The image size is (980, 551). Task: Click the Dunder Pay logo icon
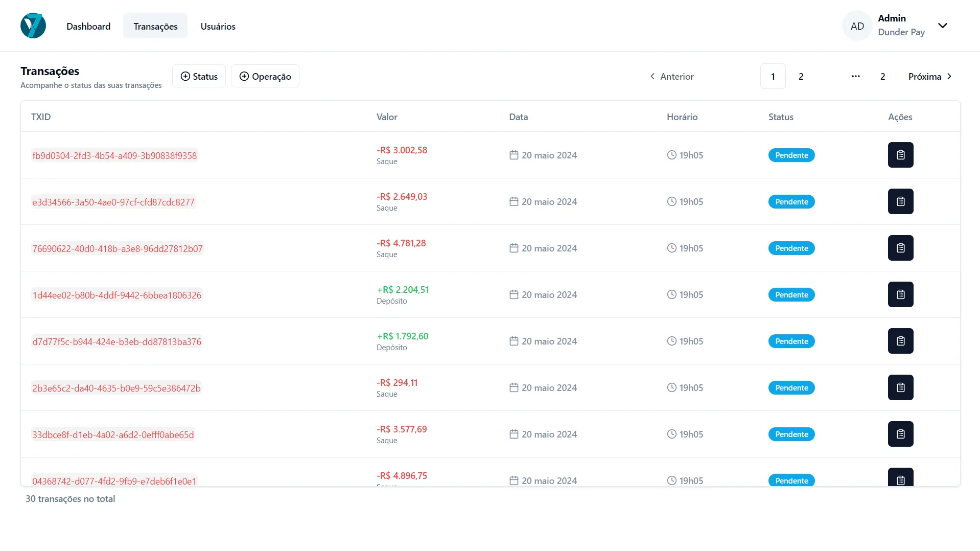coord(33,26)
